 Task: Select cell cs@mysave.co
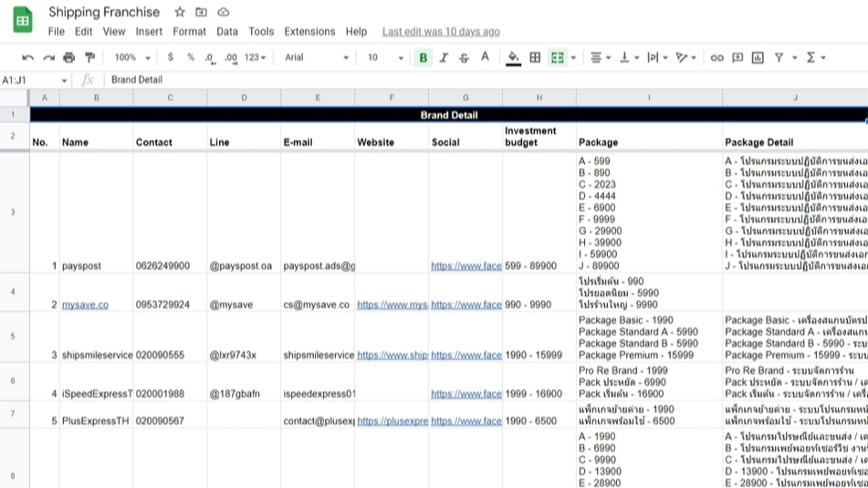318,292
